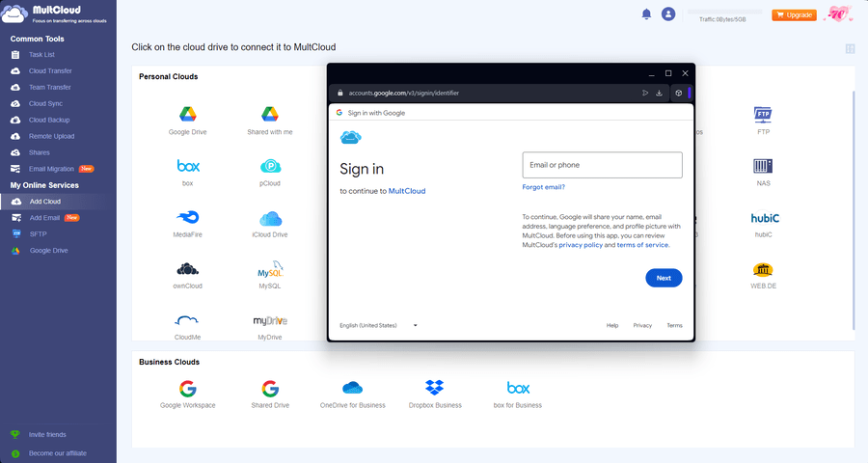
Task: Click the orange Upgrade button
Action: click(x=794, y=15)
